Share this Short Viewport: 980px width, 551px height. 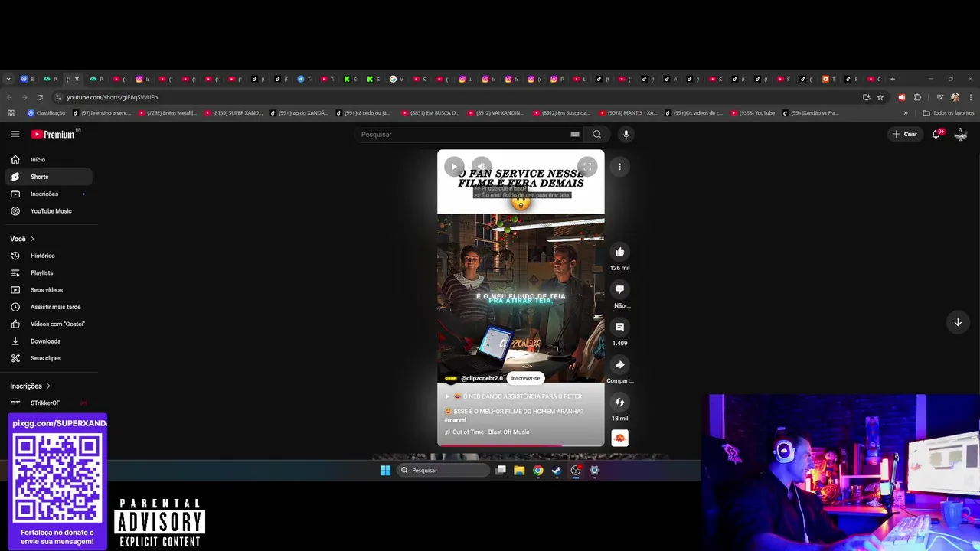pyautogui.click(x=620, y=364)
